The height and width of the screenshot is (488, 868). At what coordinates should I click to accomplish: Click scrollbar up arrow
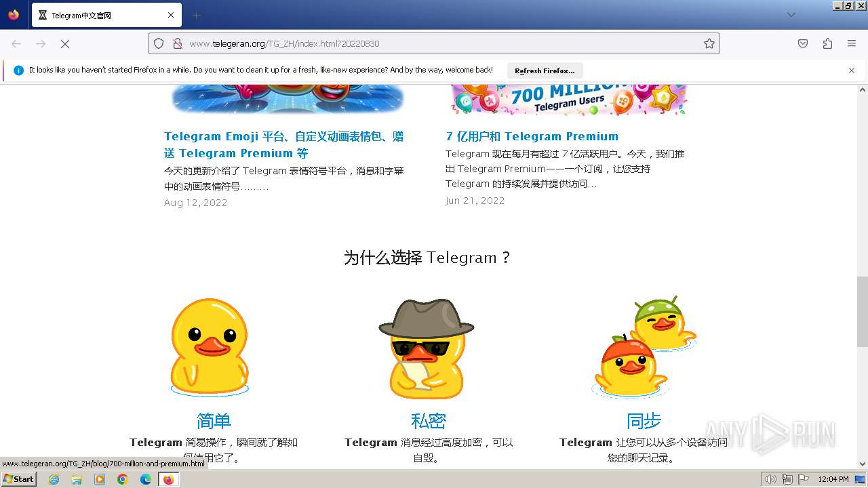pos(863,89)
